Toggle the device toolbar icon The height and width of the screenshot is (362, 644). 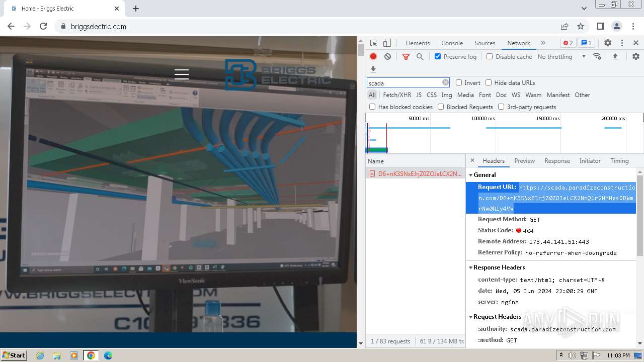387,43
